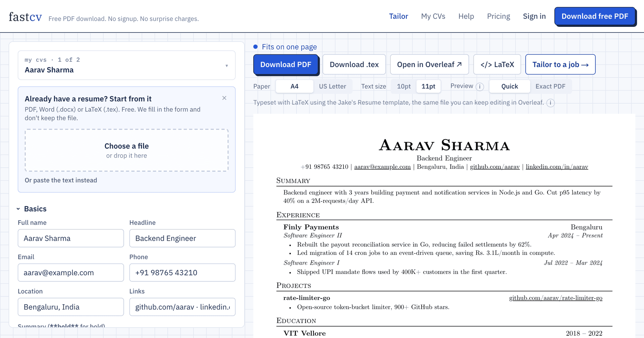
Task: Focus the Full name field
Action: point(71,238)
